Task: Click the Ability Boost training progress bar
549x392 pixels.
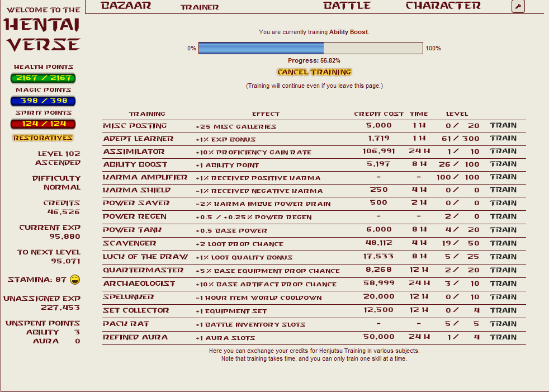Action: [311, 48]
